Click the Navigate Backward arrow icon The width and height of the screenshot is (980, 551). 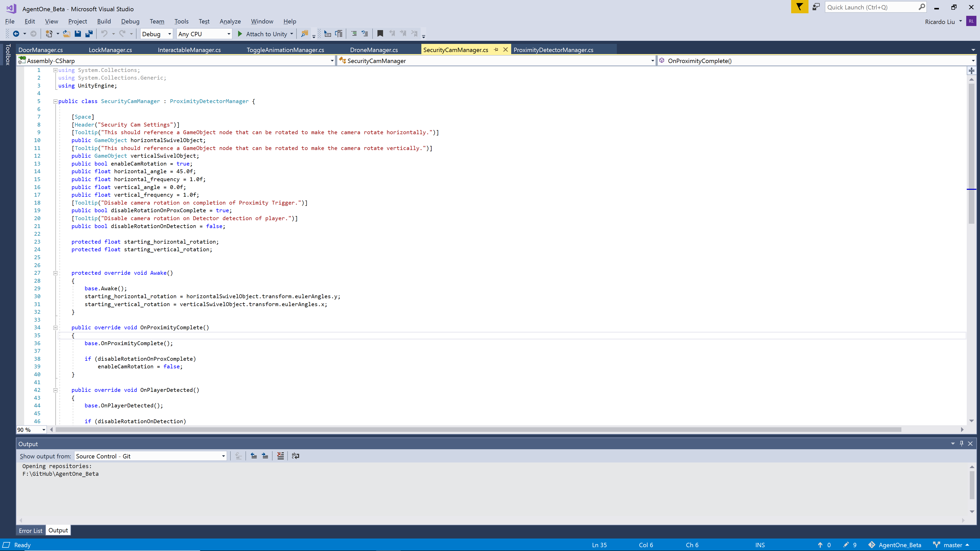click(16, 34)
